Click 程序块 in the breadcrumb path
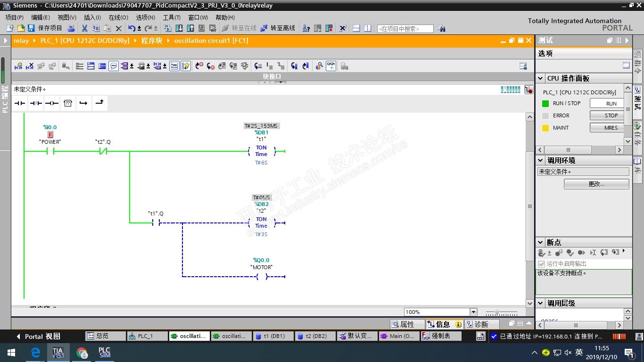This screenshot has height=362, width=644. [x=152, y=41]
